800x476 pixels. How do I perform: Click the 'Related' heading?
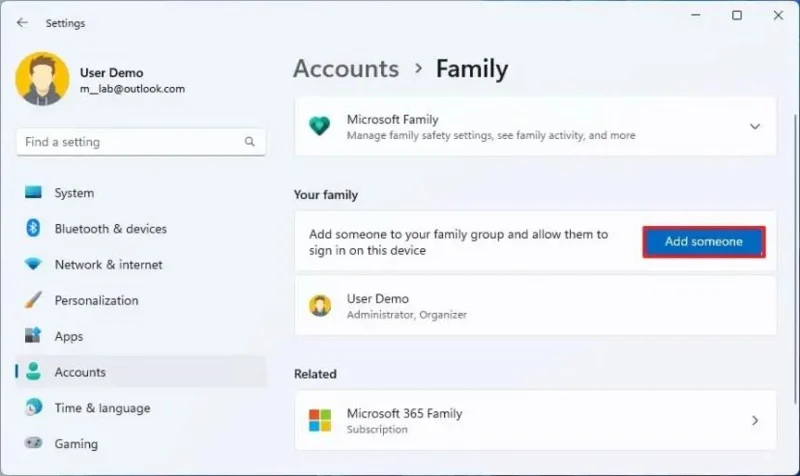coord(315,374)
